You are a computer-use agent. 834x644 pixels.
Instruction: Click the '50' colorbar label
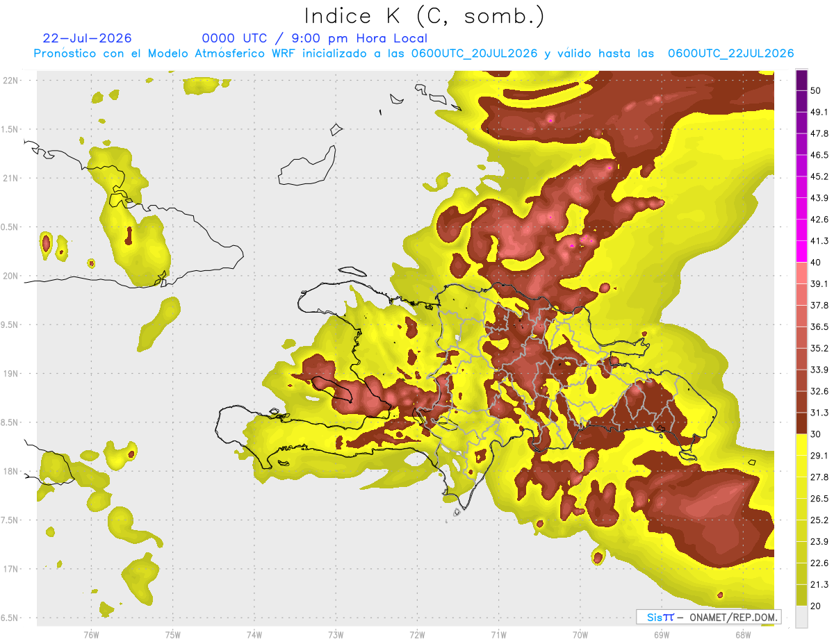pyautogui.click(x=816, y=90)
